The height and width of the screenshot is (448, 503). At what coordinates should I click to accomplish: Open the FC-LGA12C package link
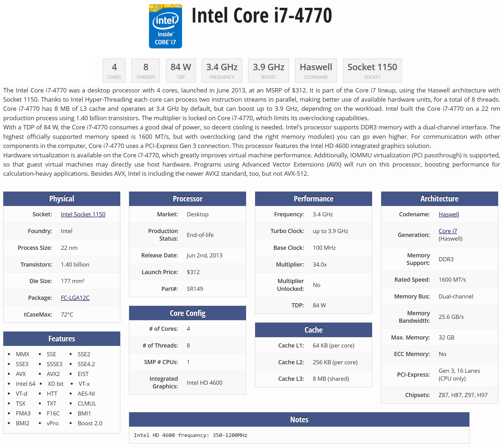click(x=75, y=298)
